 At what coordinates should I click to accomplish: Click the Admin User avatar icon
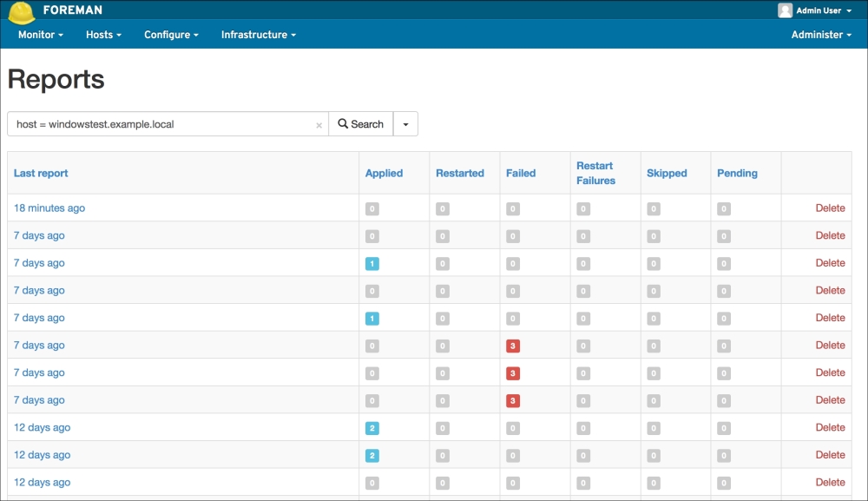click(785, 10)
